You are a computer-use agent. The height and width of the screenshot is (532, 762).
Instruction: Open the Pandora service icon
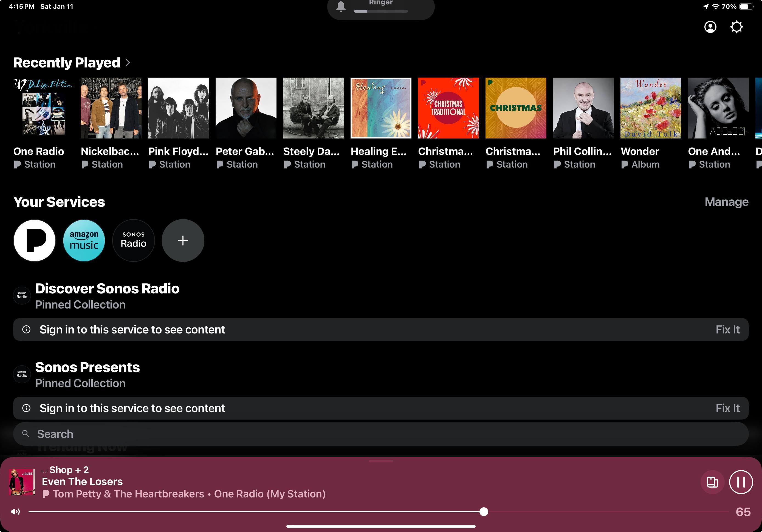35,240
